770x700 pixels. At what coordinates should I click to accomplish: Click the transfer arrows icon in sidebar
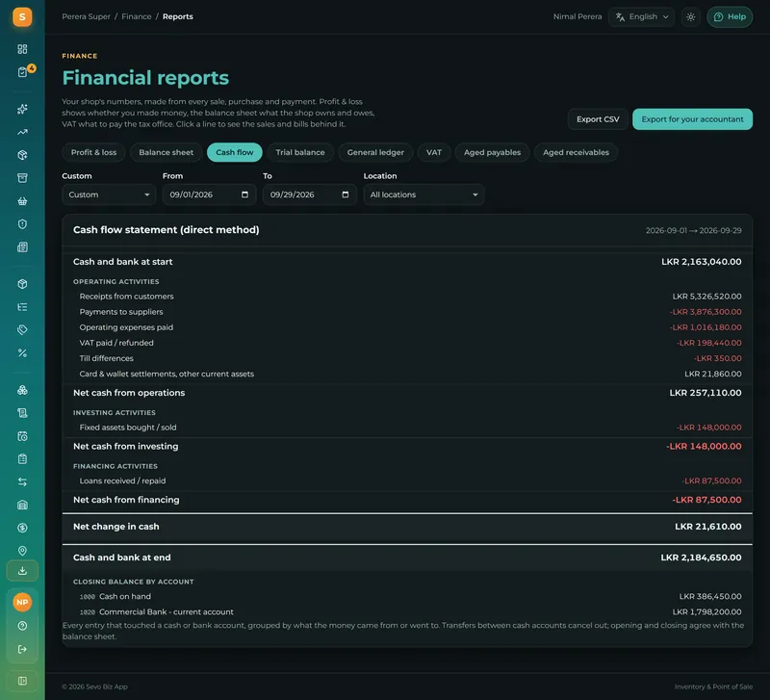coord(22,481)
